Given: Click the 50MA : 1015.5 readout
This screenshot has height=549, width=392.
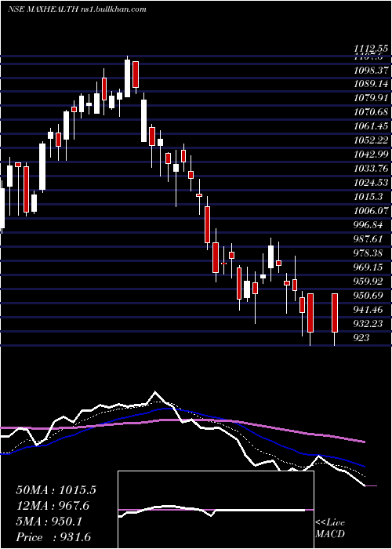Looking at the screenshot, I should (56, 490).
